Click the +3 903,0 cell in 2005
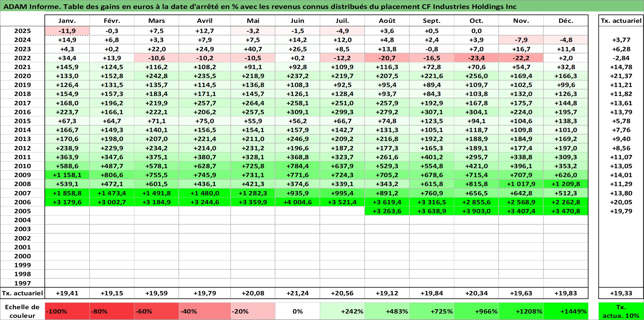This screenshot has height=320, width=644. [476, 211]
